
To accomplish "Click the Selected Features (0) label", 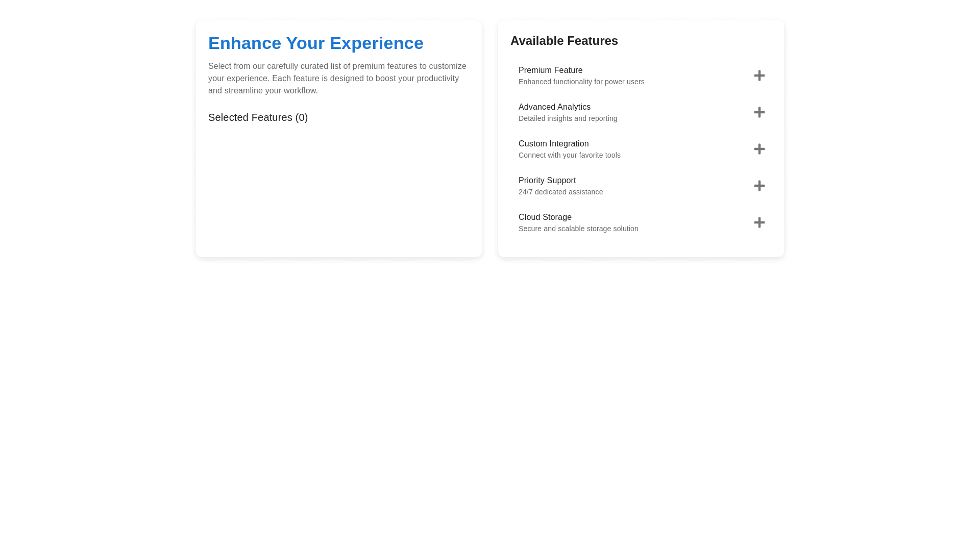I will pos(258,117).
